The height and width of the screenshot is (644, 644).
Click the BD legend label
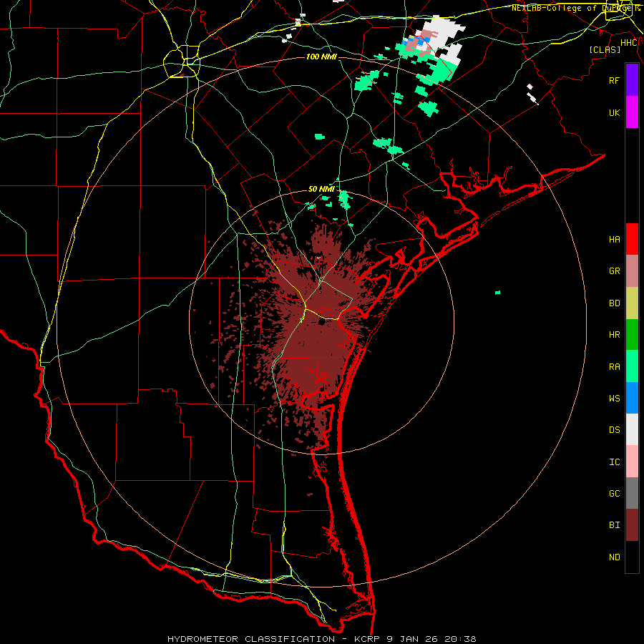614,303
